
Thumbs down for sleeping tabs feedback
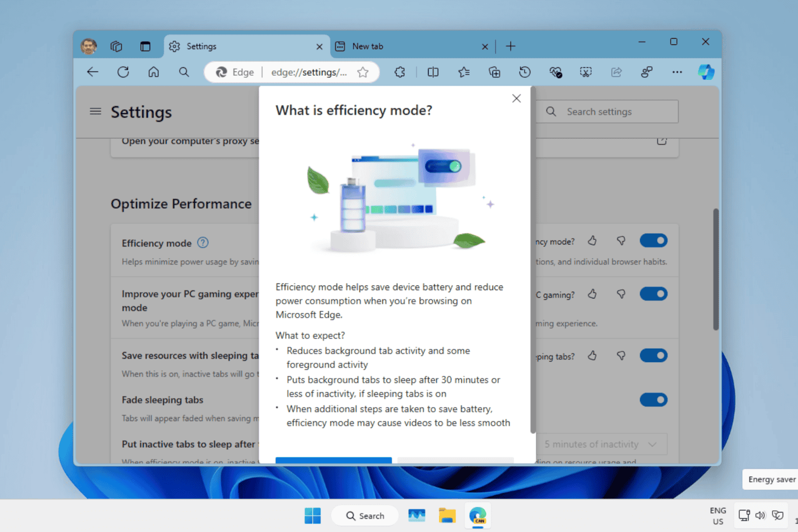[621, 356]
